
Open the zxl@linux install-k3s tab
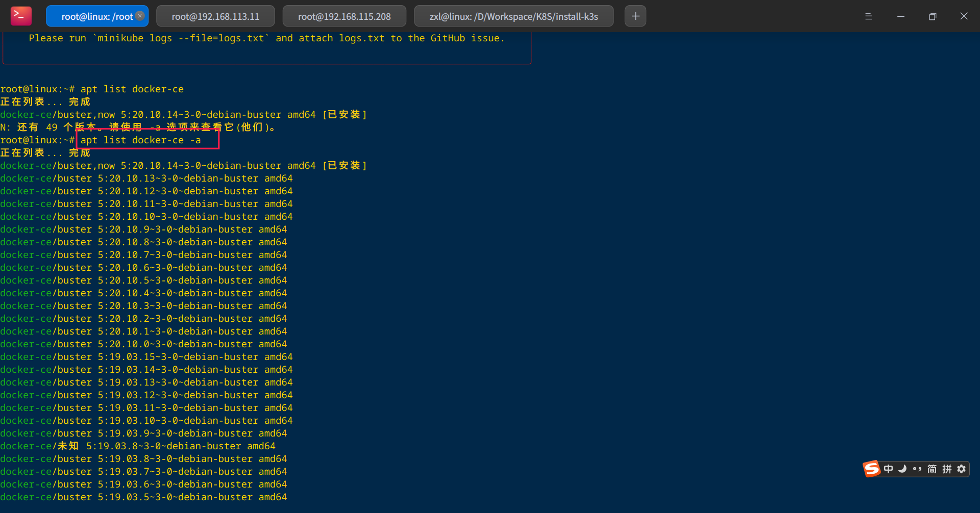513,16
